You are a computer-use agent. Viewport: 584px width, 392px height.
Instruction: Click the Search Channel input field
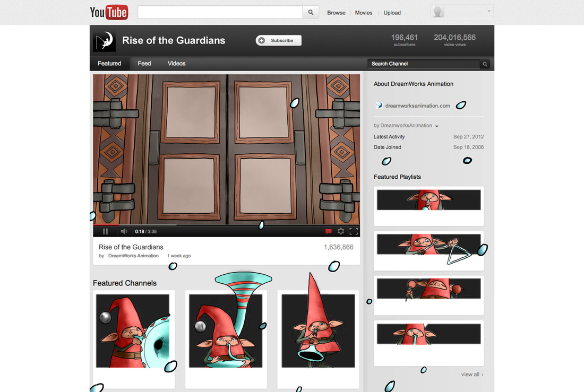[x=423, y=64]
